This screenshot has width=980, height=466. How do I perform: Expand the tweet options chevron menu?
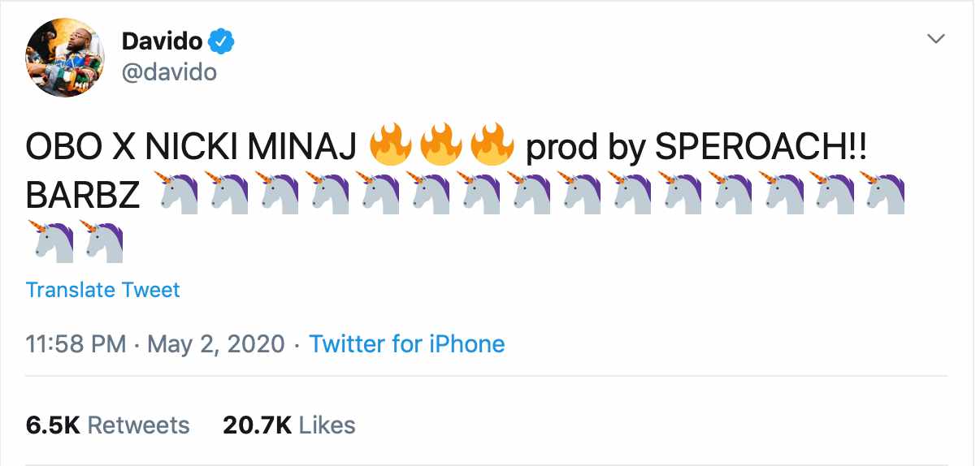click(937, 39)
